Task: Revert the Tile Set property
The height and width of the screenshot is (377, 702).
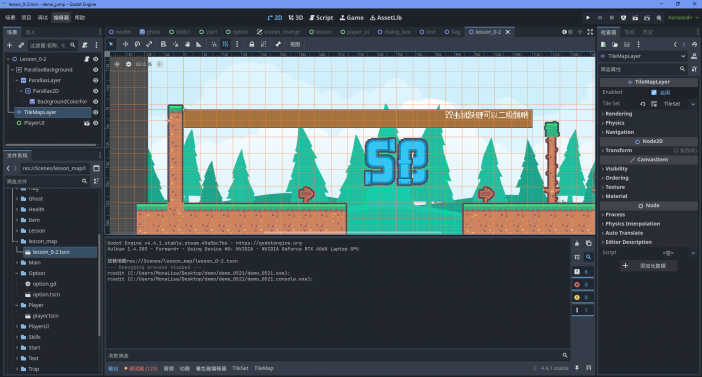Action: (642, 103)
